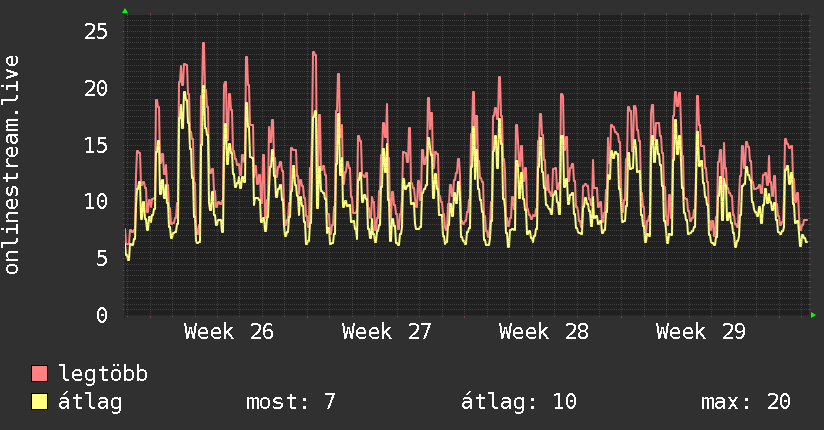
Task: Click the 25 y-axis tick label
Action: click(x=96, y=32)
